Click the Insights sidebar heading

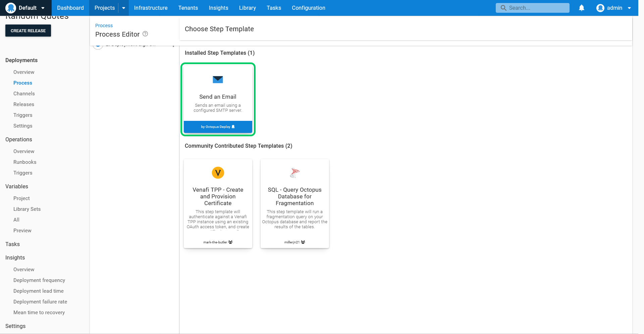[15, 257]
